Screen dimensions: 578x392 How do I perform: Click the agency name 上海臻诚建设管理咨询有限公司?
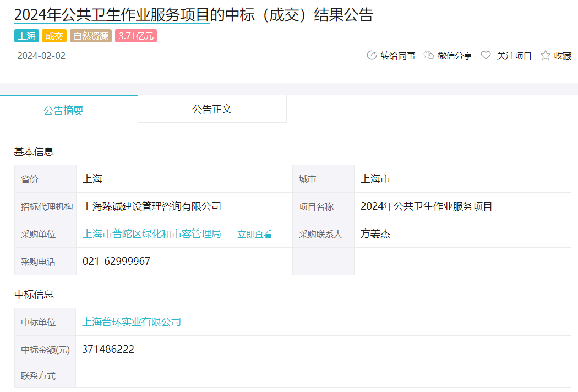pos(151,206)
